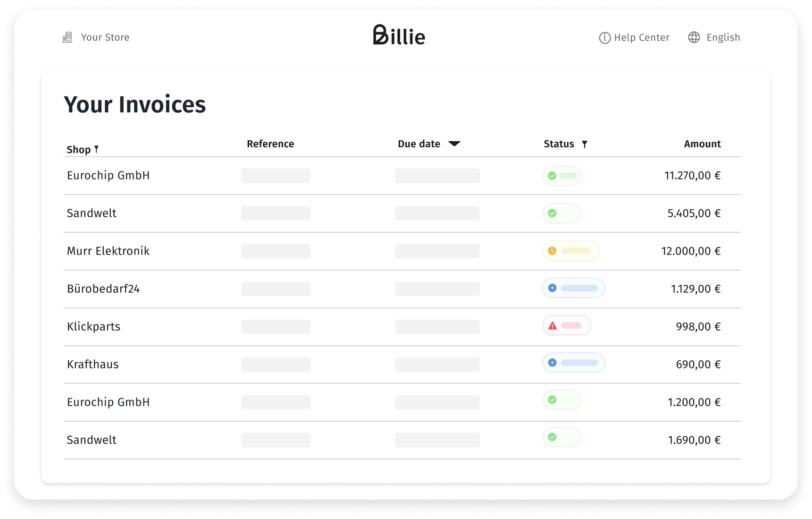Screen dimensions: 812x519
Task: Click the Billie logo
Action: [399, 35]
